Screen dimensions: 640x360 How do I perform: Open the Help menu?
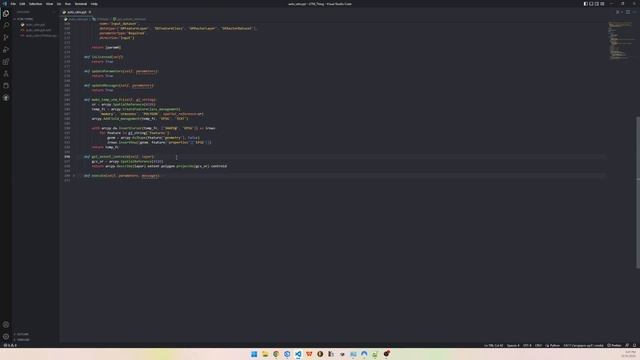pos(94,4)
